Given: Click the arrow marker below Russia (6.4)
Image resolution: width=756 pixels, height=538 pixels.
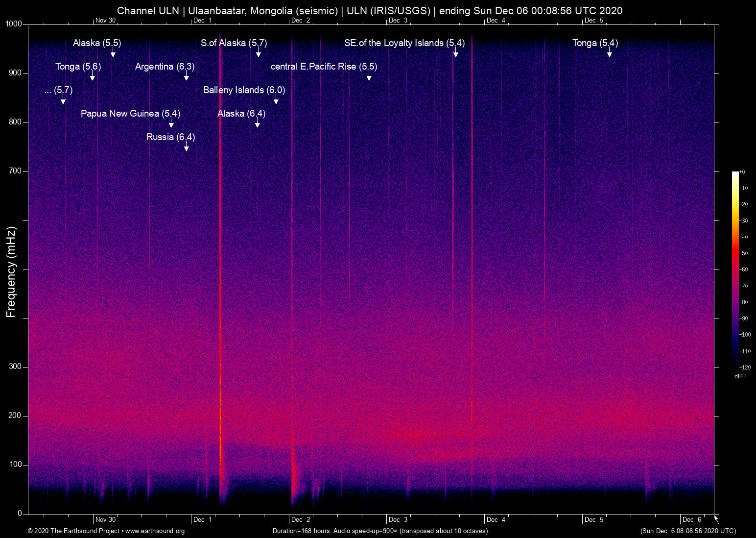Looking at the screenshot, I should point(186,147).
